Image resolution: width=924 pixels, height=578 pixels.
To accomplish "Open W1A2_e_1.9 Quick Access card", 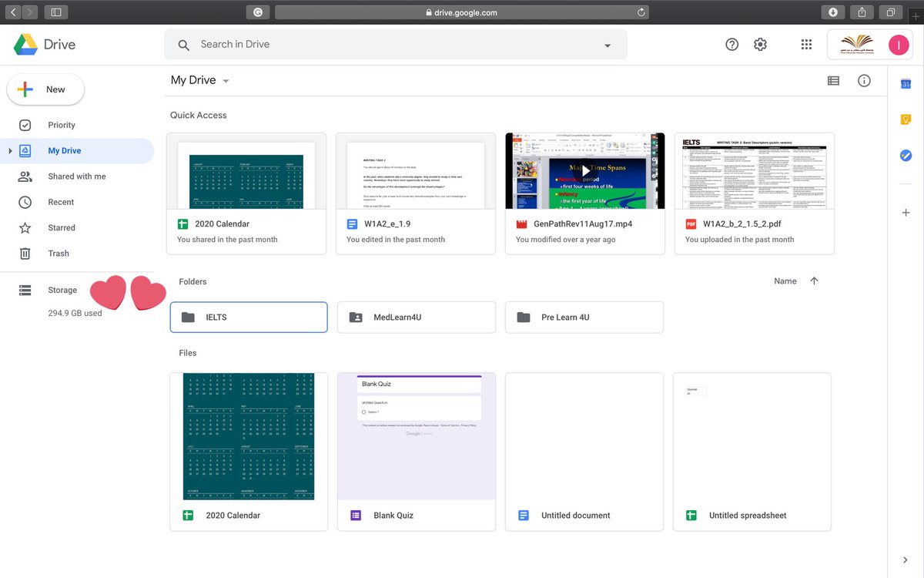I will 416,193.
